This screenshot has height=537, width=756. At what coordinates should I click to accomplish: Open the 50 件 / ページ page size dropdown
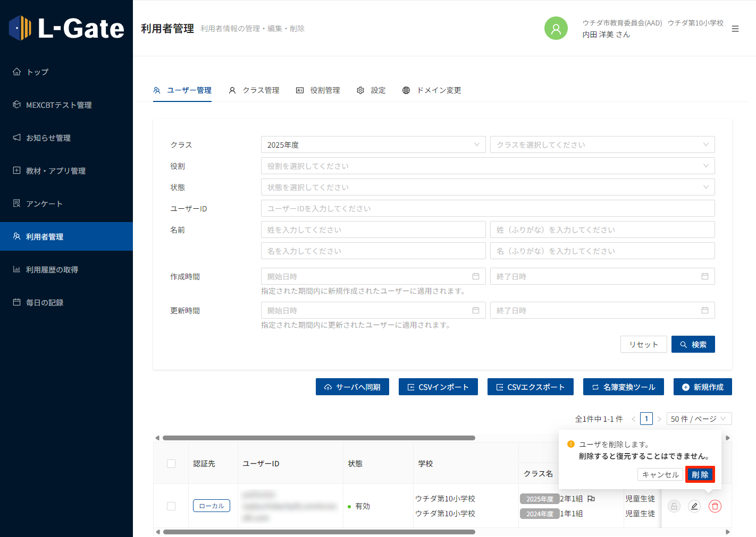pyautogui.click(x=699, y=419)
